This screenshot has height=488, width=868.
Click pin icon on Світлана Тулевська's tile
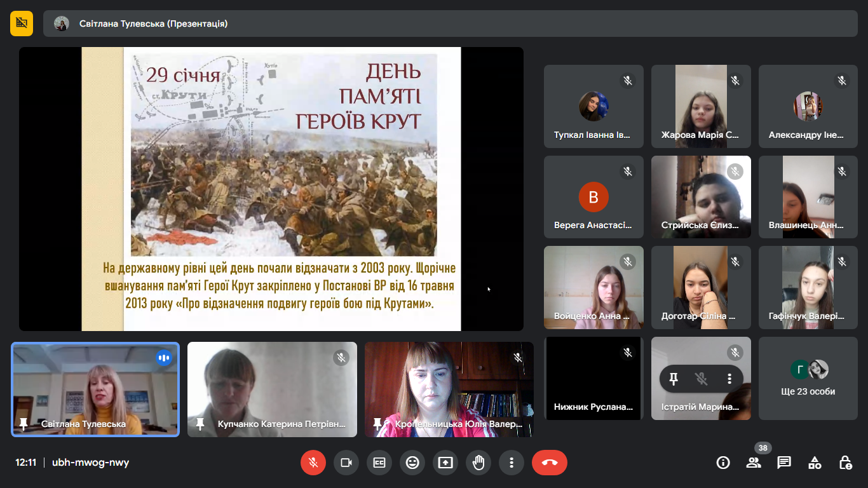pos(24,423)
